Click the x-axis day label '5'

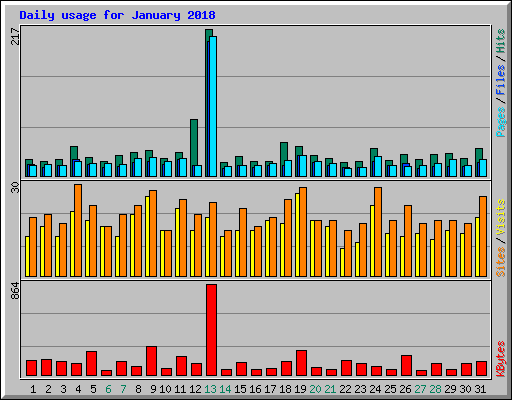coord(93,389)
